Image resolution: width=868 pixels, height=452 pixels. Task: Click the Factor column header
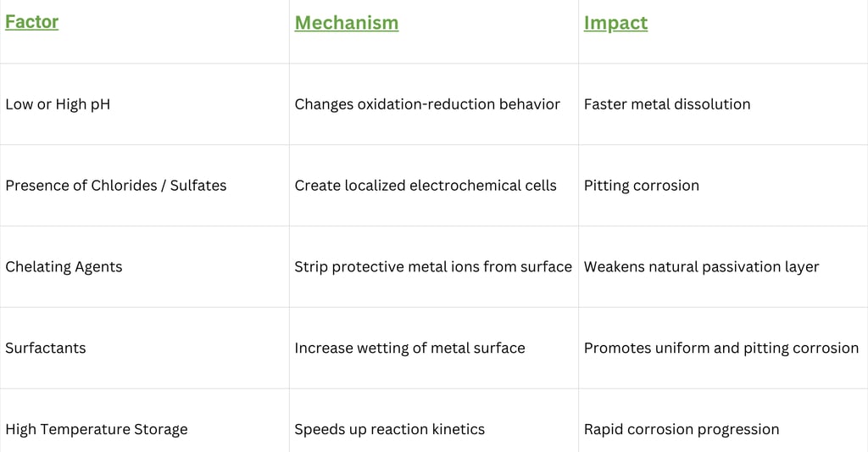pos(32,21)
